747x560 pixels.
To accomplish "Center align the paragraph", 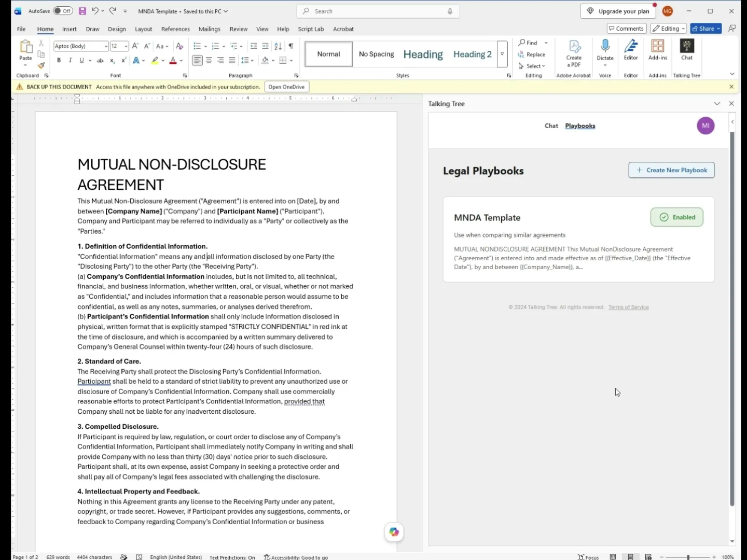I will coord(209,61).
